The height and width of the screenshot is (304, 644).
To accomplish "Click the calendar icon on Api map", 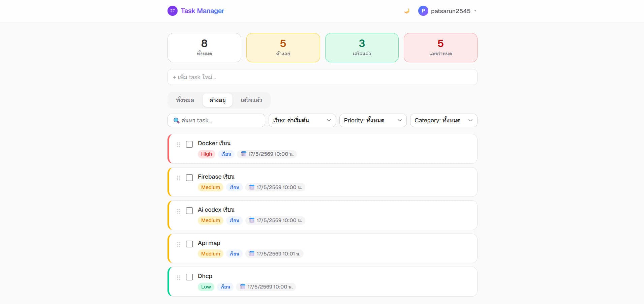I will (251, 254).
